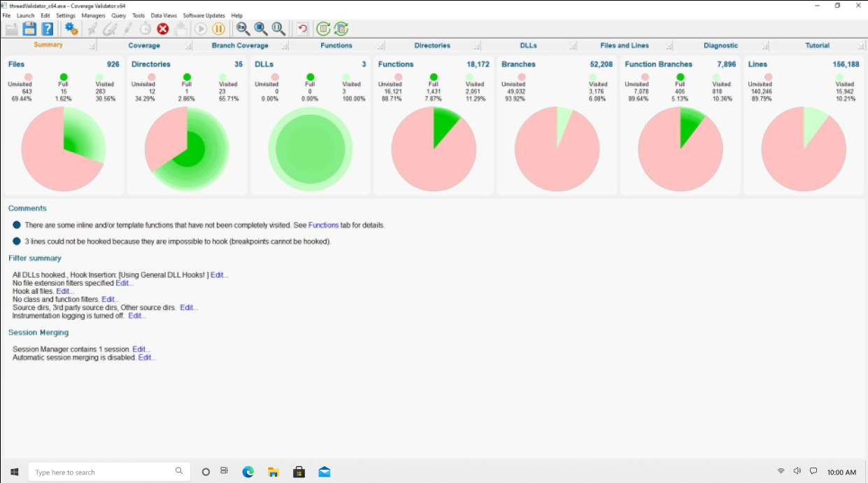
Task: Switch to the Coverage tab
Action: pyautogui.click(x=144, y=45)
